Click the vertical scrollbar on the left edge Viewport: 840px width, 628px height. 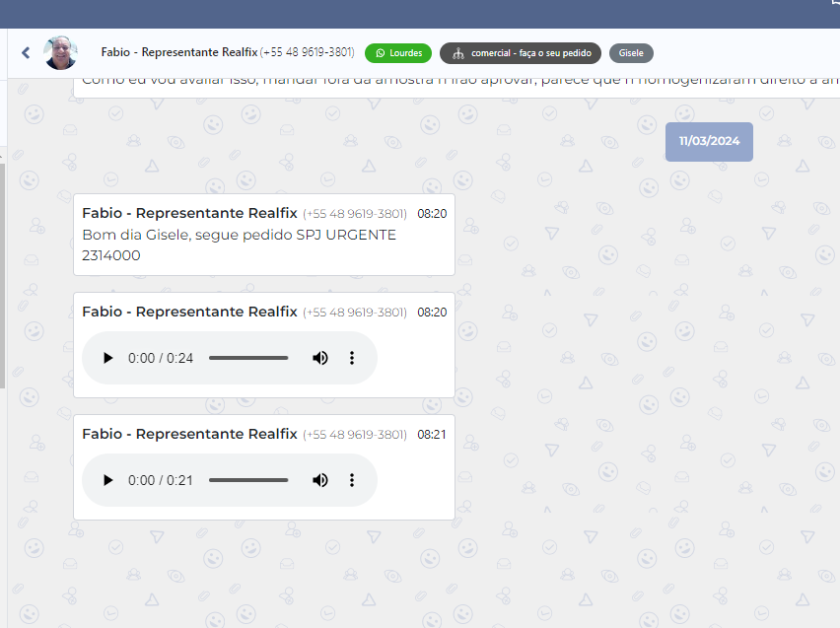[x=3, y=276]
